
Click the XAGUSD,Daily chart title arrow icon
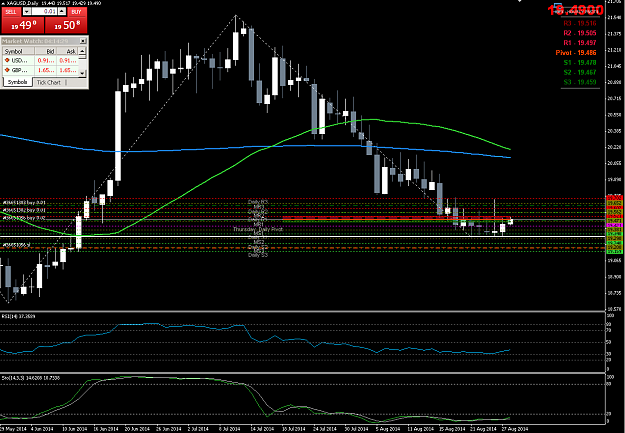(3, 3)
